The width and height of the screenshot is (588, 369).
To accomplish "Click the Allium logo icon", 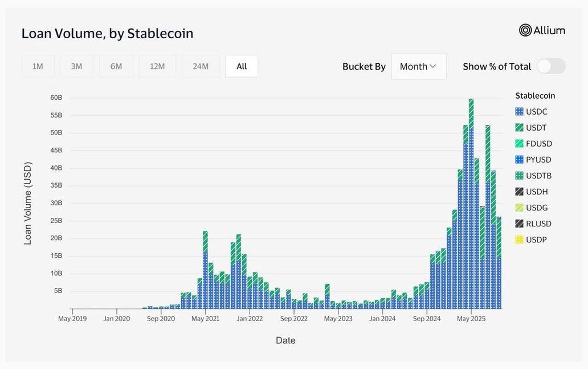I will click(x=525, y=30).
